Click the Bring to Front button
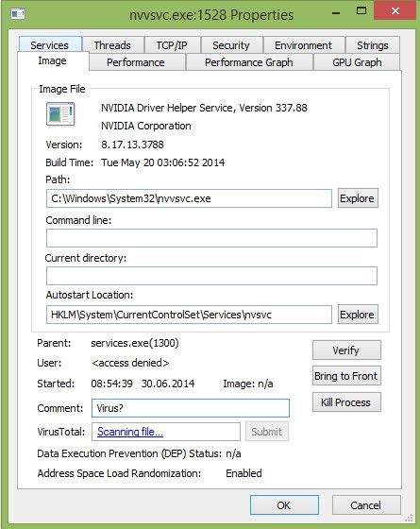Viewport: 420px width, 529px height. point(346,376)
